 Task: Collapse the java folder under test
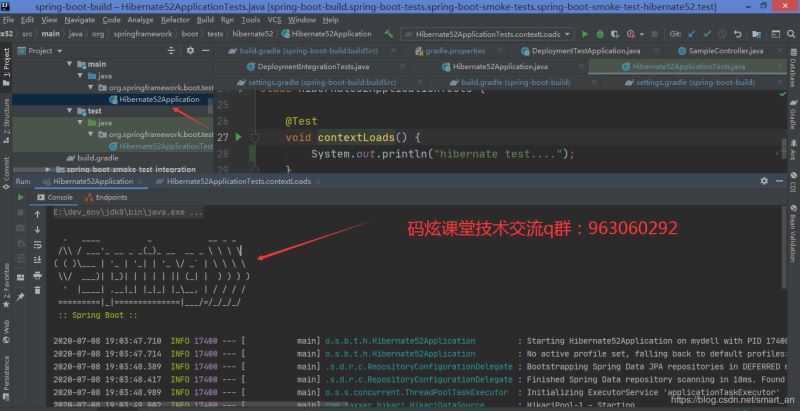80,123
